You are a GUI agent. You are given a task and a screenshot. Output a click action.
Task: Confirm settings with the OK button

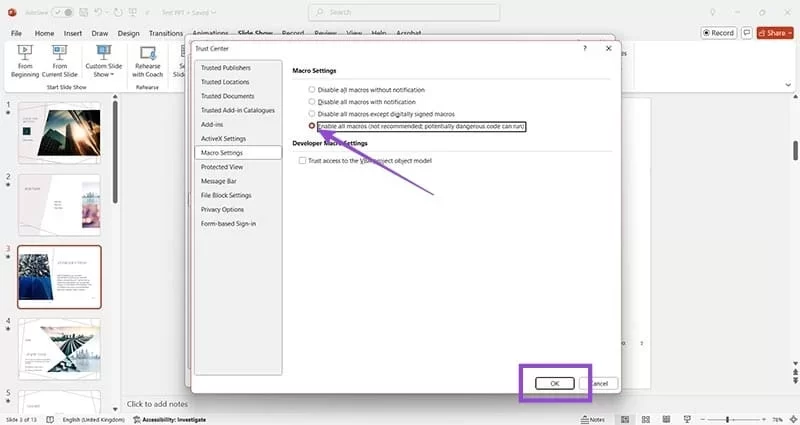click(x=553, y=383)
